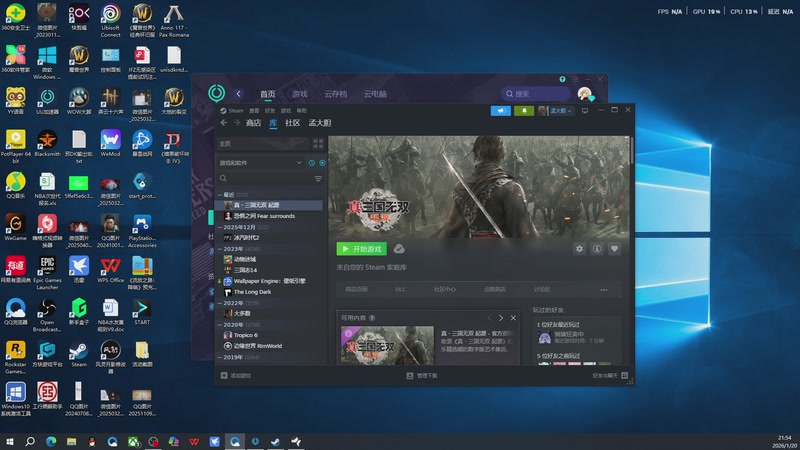
Task: Select 真·三国无双 起源 in library list
Action: tap(270, 205)
